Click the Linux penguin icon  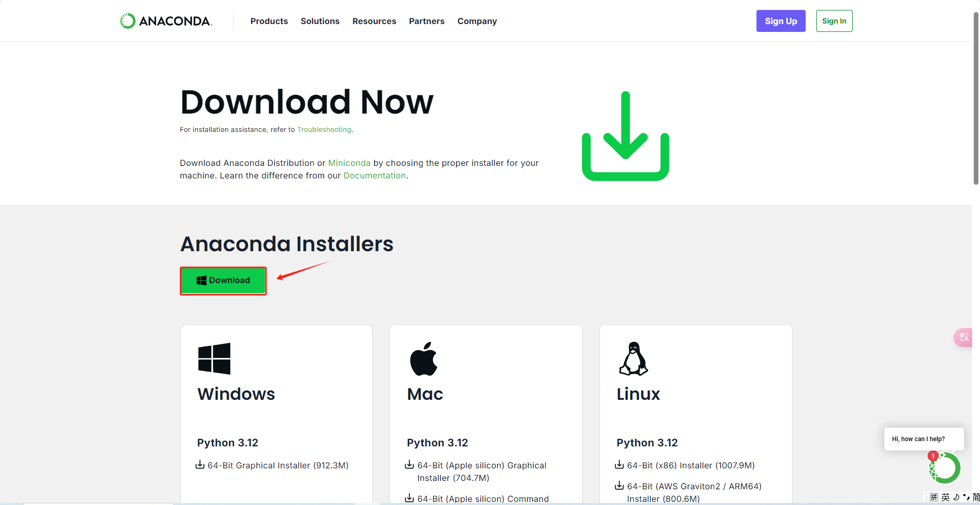633,359
